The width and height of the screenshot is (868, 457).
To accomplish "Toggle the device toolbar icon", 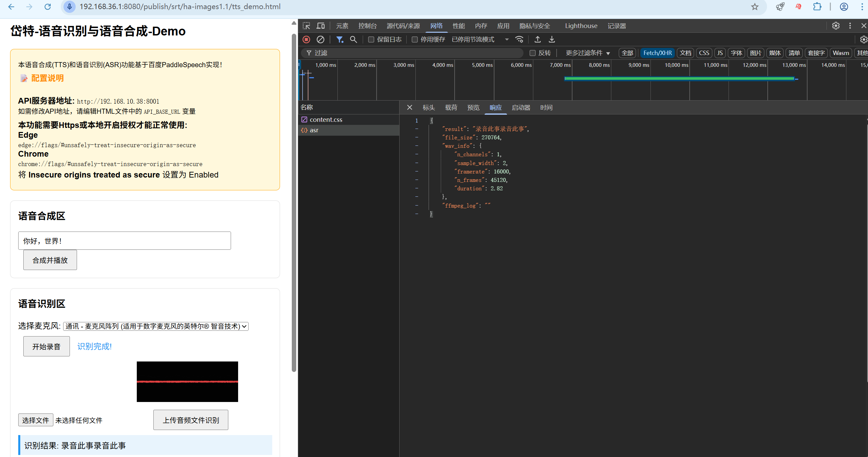I will (321, 26).
